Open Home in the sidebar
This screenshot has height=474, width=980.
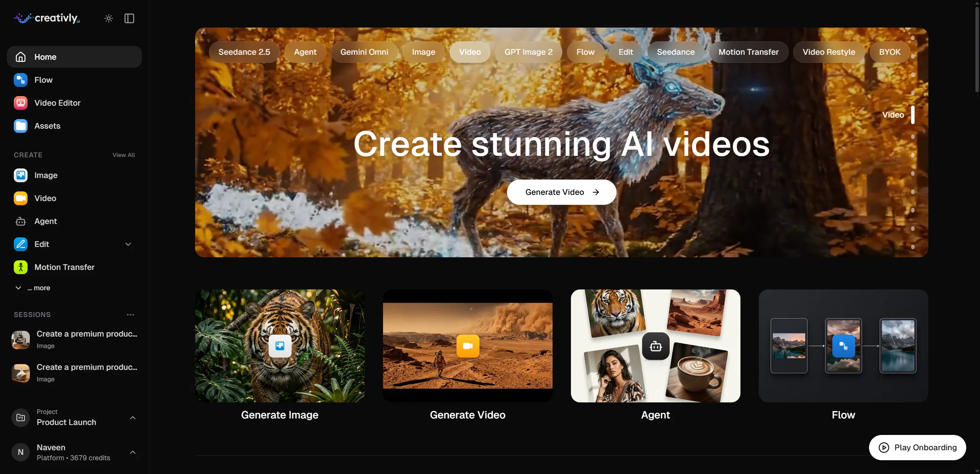(x=74, y=57)
